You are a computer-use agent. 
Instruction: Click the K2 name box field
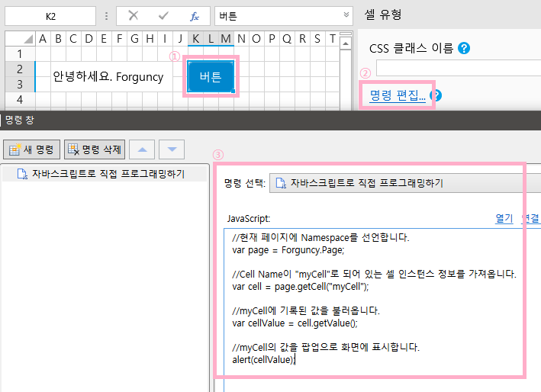50,15
